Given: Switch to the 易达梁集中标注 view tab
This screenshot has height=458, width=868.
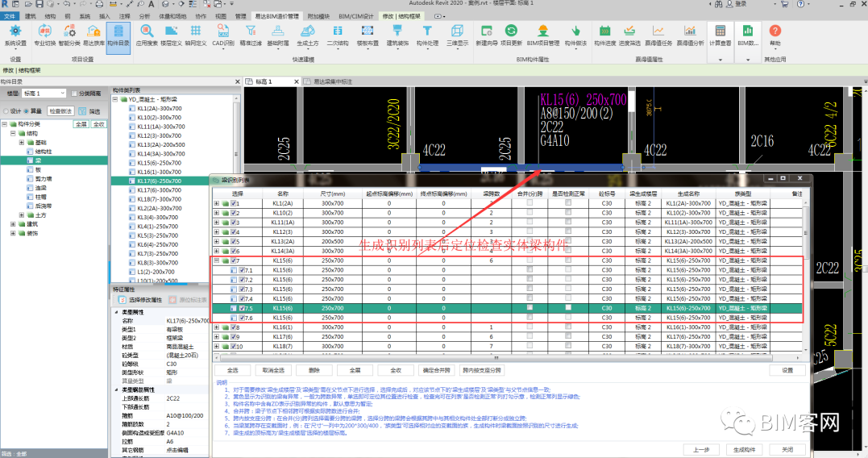Looking at the screenshot, I should 332,81.
